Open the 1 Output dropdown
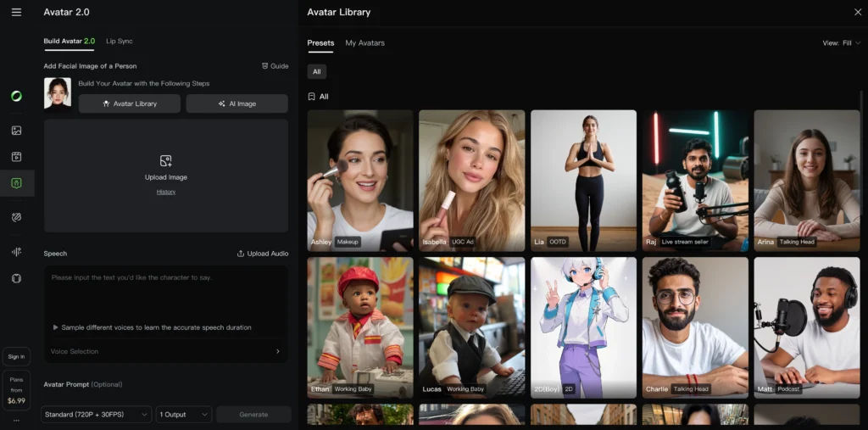 tap(183, 415)
